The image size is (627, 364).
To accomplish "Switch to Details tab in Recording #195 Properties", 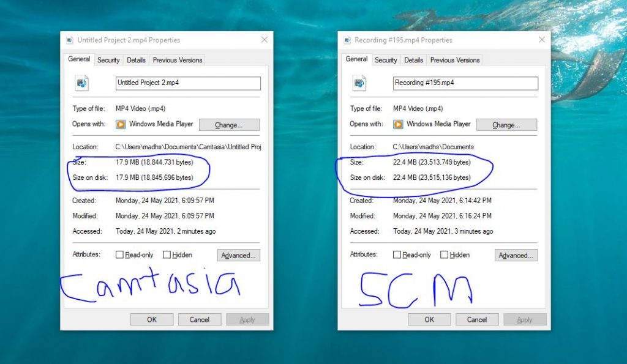I will 413,60.
